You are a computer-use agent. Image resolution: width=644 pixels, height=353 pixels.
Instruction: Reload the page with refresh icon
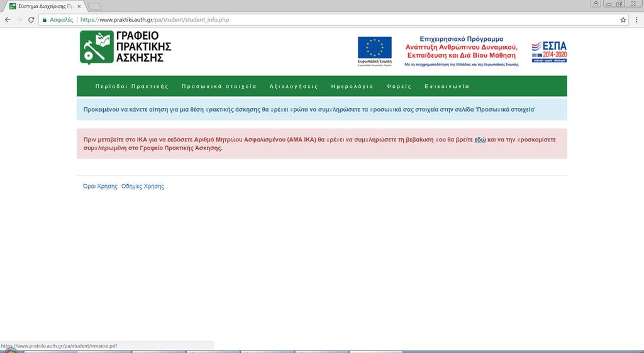[31, 19]
